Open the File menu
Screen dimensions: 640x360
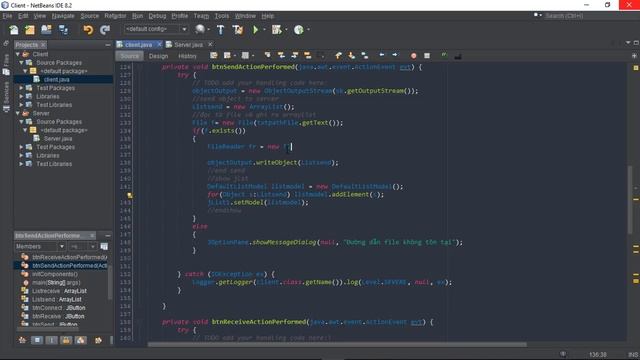coord(7,16)
